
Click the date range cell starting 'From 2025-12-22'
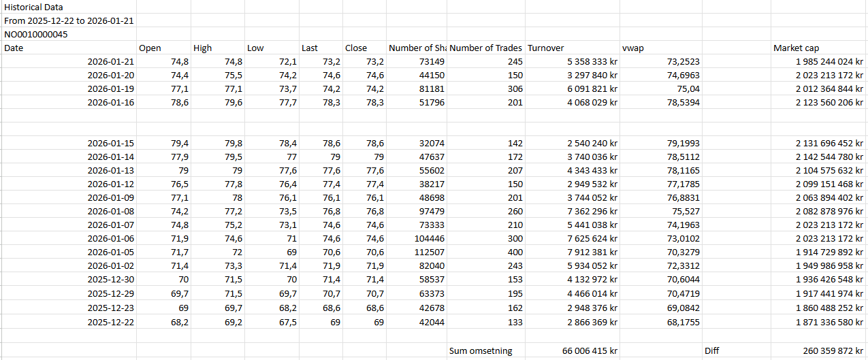(68, 20)
